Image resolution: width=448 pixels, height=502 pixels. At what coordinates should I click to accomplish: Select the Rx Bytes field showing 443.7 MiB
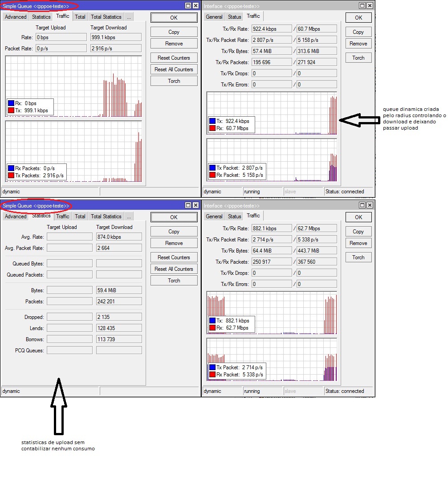click(x=317, y=251)
